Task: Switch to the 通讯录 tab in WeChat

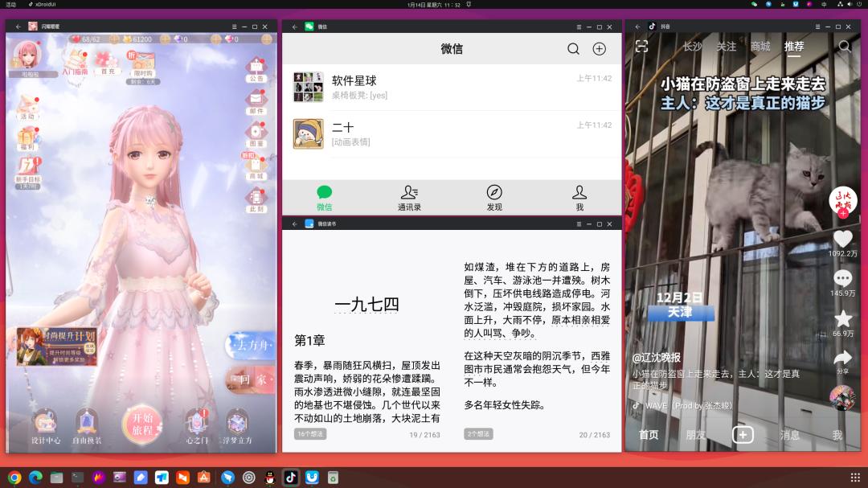Action: coord(409,197)
